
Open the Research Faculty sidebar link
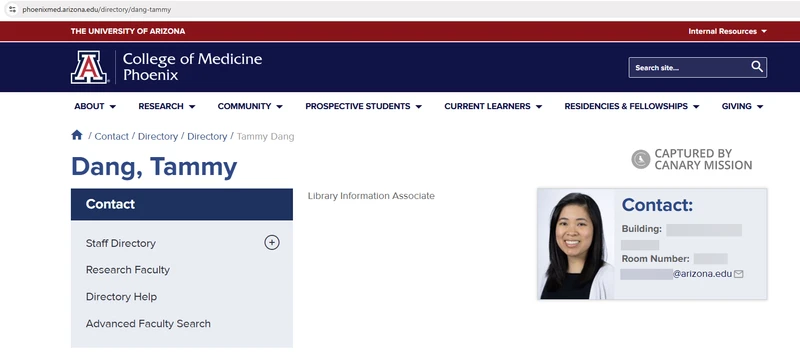pos(128,270)
